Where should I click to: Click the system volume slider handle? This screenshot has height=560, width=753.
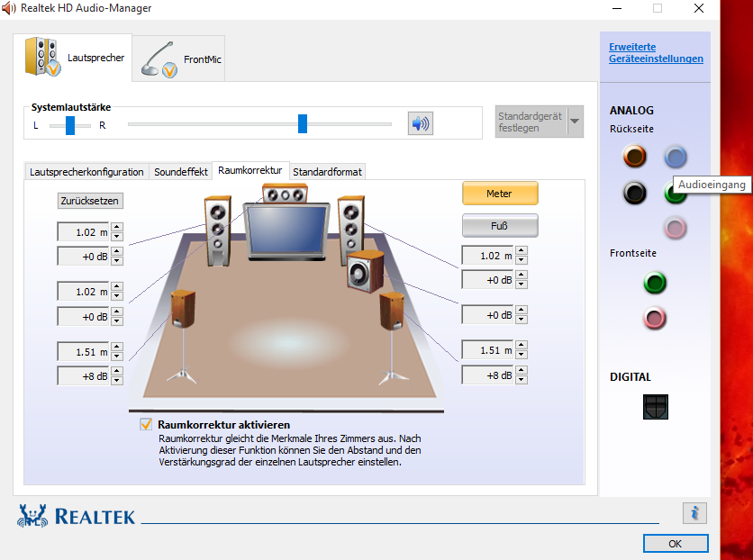tap(303, 124)
